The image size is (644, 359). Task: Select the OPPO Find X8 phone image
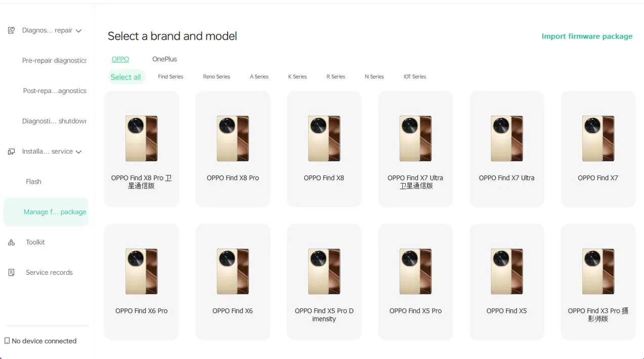(x=324, y=139)
